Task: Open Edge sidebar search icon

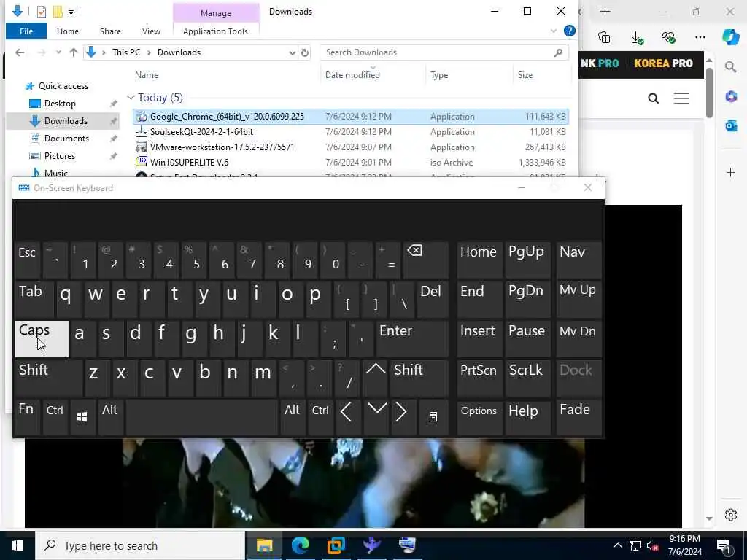Action: pyautogui.click(x=731, y=67)
